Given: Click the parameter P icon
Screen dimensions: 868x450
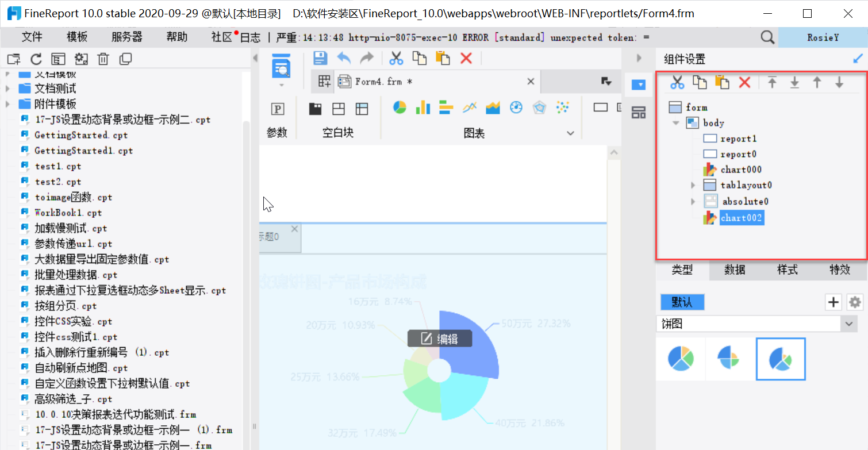Looking at the screenshot, I should tap(278, 109).
